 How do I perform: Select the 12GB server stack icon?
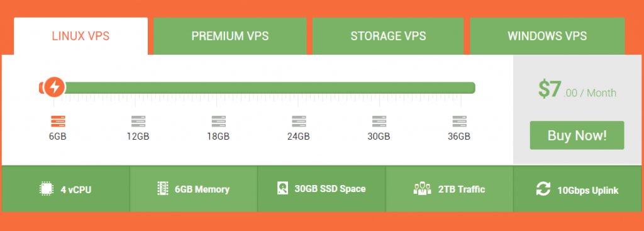(x=138, y=121)
